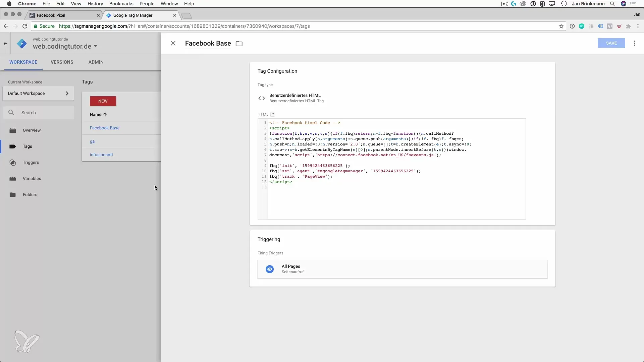Open Tags in the sidebar
This screenshot has width=644, height=362.
(x=28, y=146)
